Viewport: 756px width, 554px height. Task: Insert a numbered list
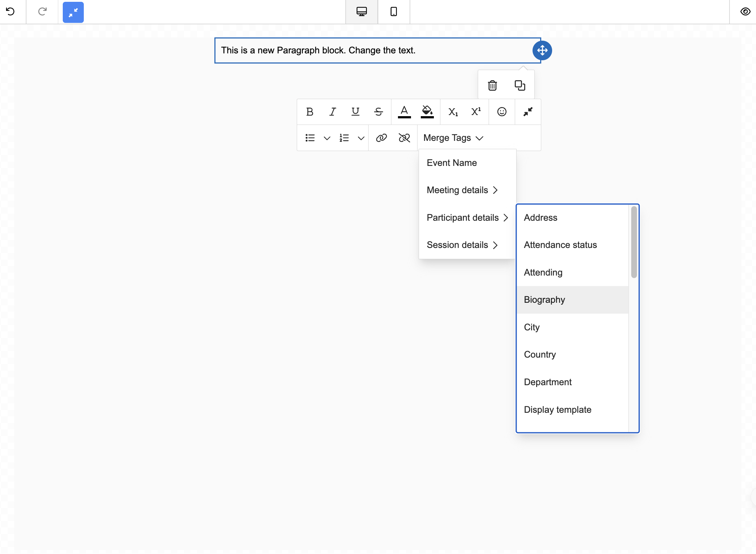pyautogui.click(x=344, y=138)
